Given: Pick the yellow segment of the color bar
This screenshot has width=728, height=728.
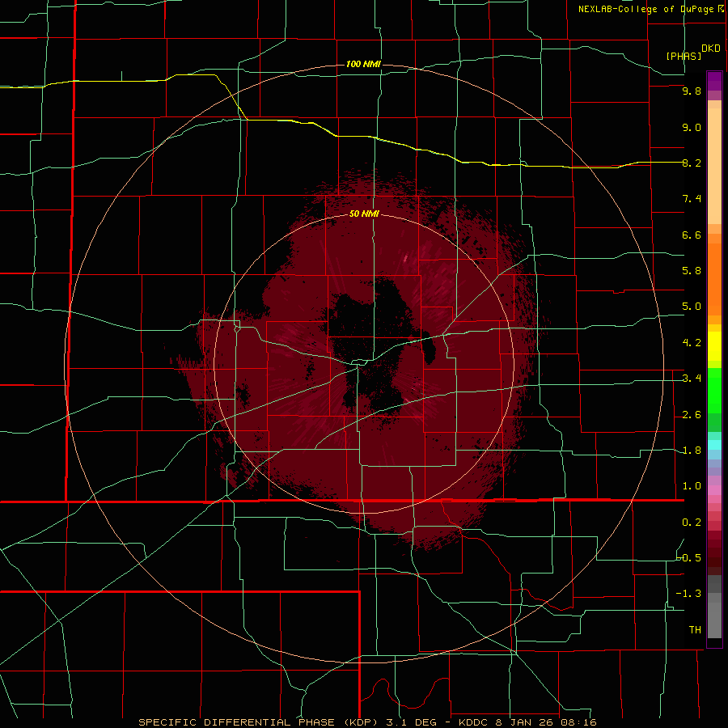Looking at the screenshot, I should 714,346.
